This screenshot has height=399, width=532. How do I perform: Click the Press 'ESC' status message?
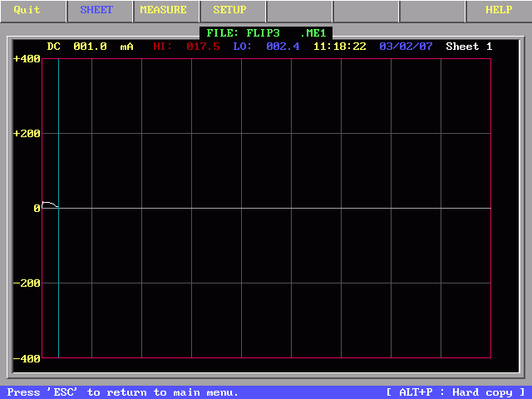[x=122, y=392]
